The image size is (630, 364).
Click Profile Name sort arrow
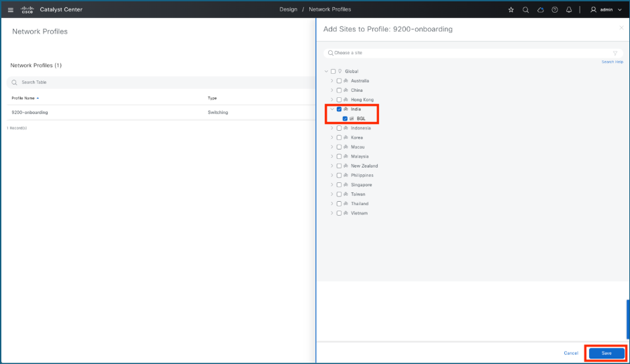pos(38,98)
